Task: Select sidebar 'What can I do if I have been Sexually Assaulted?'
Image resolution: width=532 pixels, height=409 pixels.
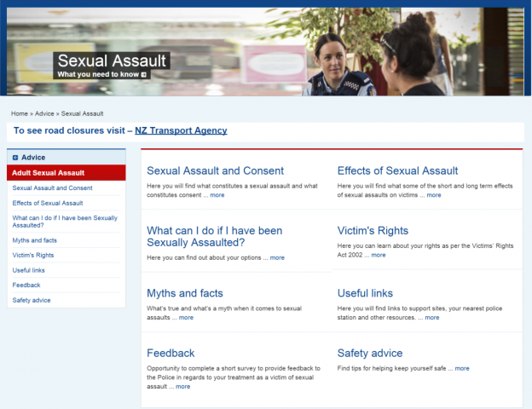Action: click(x=65, y=222)
